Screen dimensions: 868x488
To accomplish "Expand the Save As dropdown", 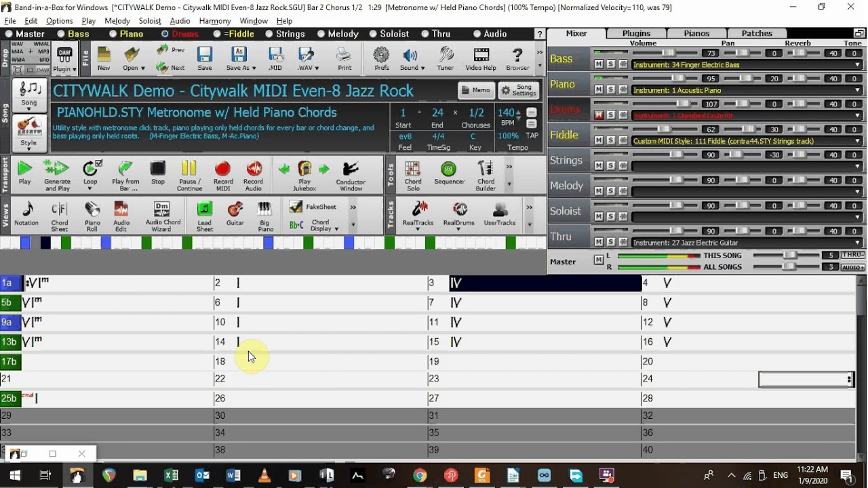I will pyautogui.click(x=254, y=68).
